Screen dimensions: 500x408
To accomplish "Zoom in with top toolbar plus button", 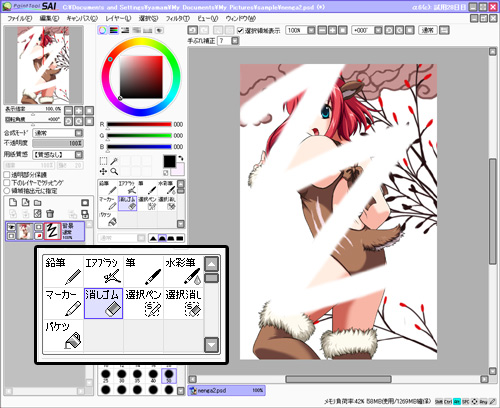I will click(x=332, y=30).
